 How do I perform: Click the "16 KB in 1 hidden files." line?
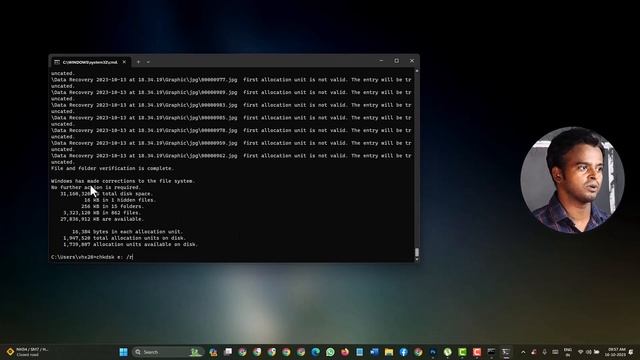120,200
